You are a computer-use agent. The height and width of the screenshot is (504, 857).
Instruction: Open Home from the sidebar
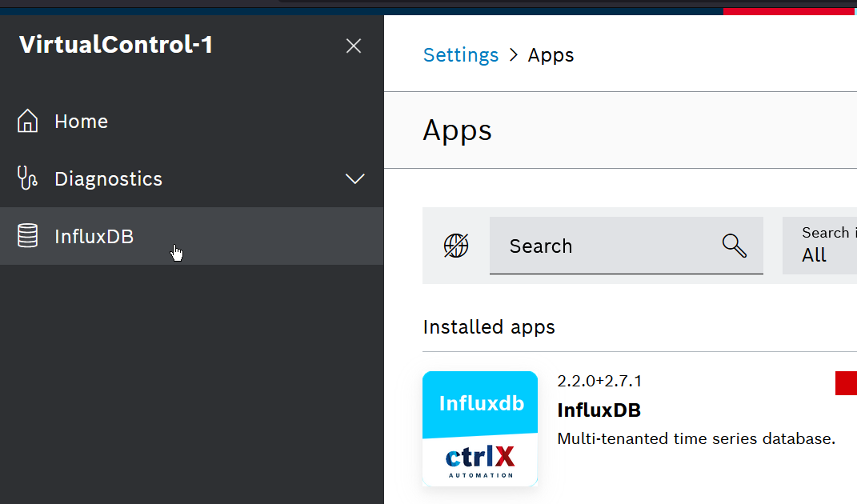pos(191,122)
